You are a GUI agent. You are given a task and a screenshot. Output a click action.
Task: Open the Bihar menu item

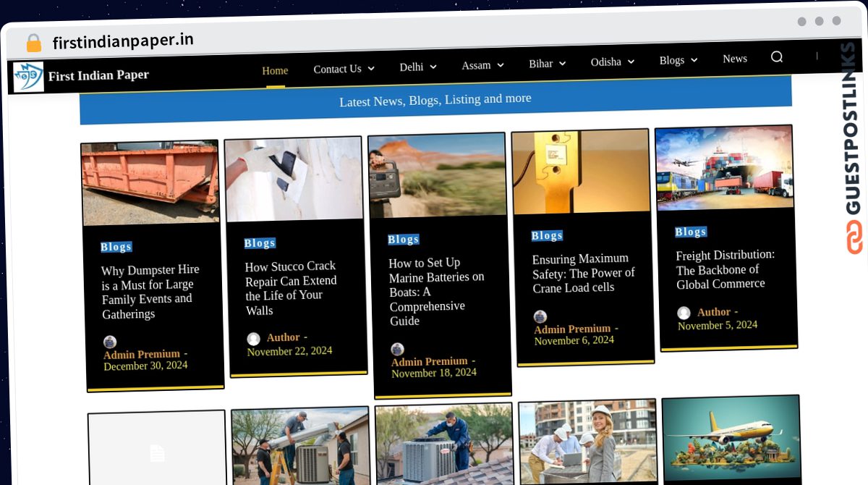point(541,64)
